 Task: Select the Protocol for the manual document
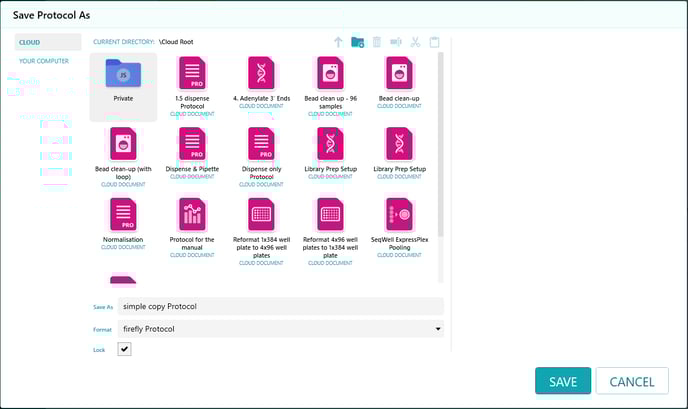(x=192, y=228)
